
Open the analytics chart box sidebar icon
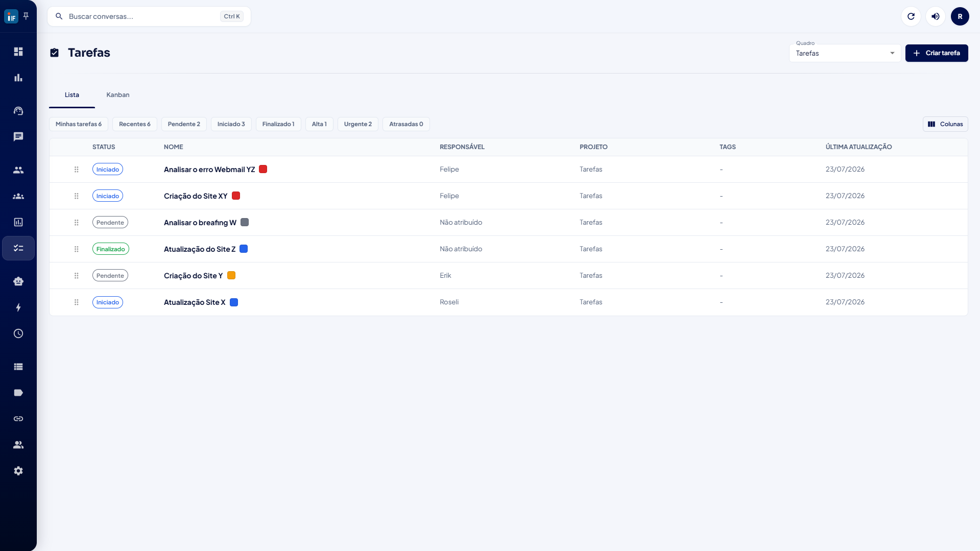[18, 222]
